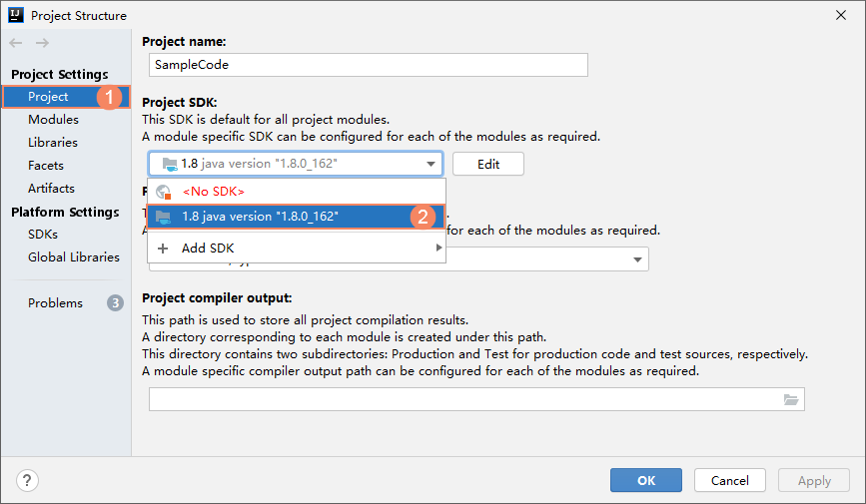Click the Project name text field
Screen dimensions: 866x504
[x=368, y=65]
